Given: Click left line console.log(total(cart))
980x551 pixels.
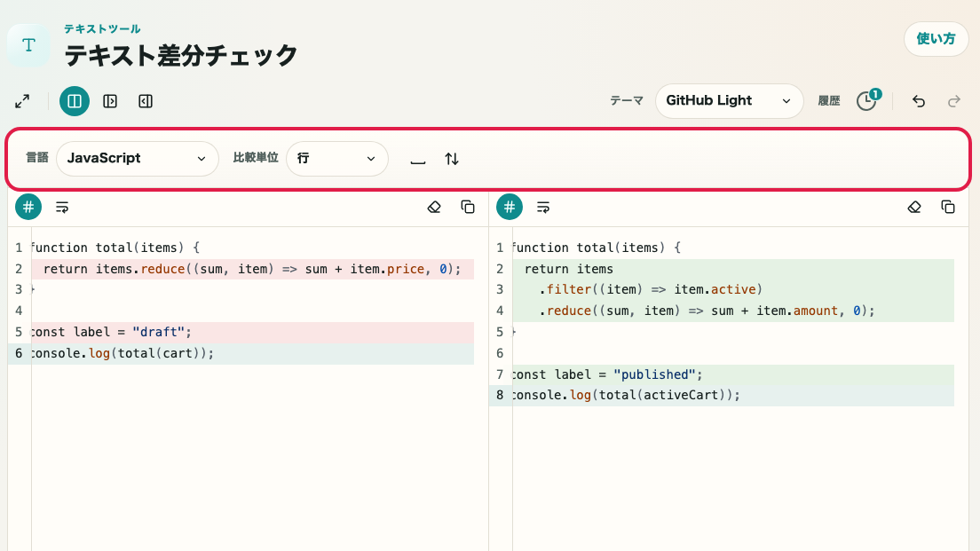Looking at the screenshot, I should tap(252, 354).
